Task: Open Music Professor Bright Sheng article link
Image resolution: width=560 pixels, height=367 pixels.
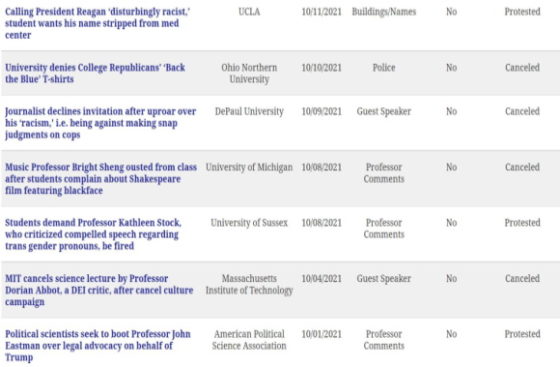Action: [101, 179]
